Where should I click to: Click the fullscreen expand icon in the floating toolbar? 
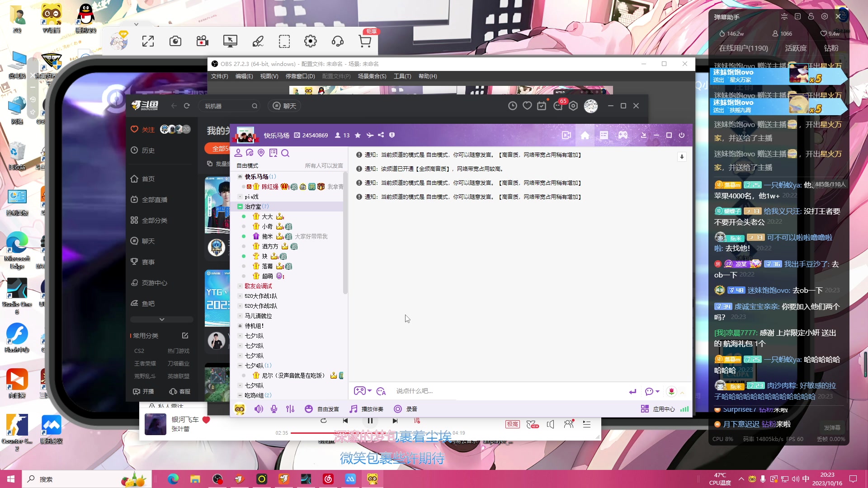pos(148,42)
